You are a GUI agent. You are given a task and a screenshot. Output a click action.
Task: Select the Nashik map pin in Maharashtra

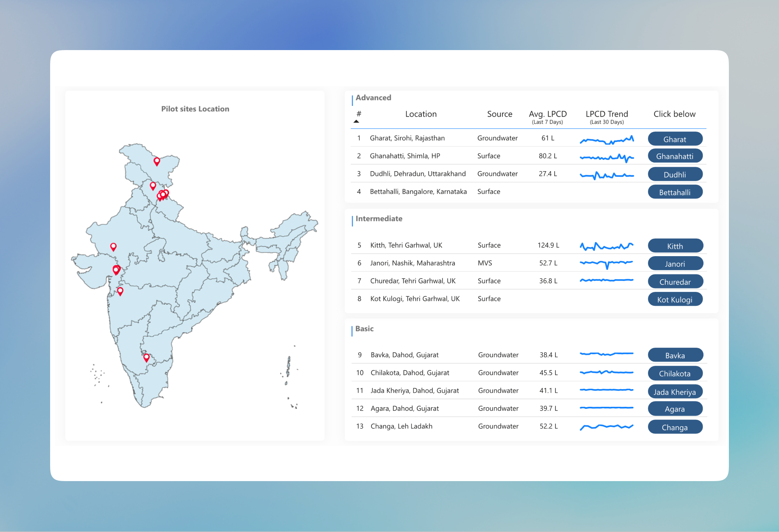(x=120, y=291)
